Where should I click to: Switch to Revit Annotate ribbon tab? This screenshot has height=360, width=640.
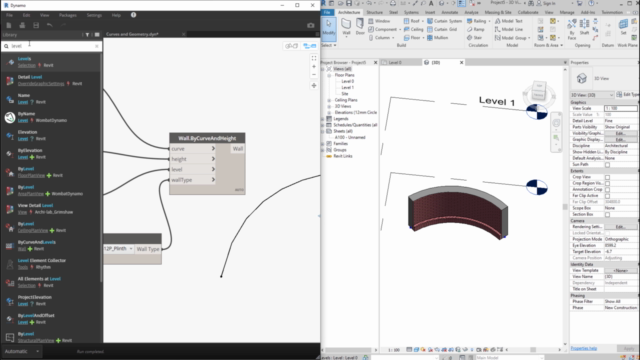449,13
